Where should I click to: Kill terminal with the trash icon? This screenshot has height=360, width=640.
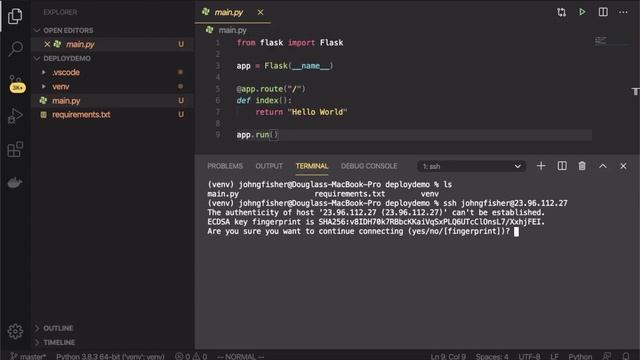coord(582,166)
